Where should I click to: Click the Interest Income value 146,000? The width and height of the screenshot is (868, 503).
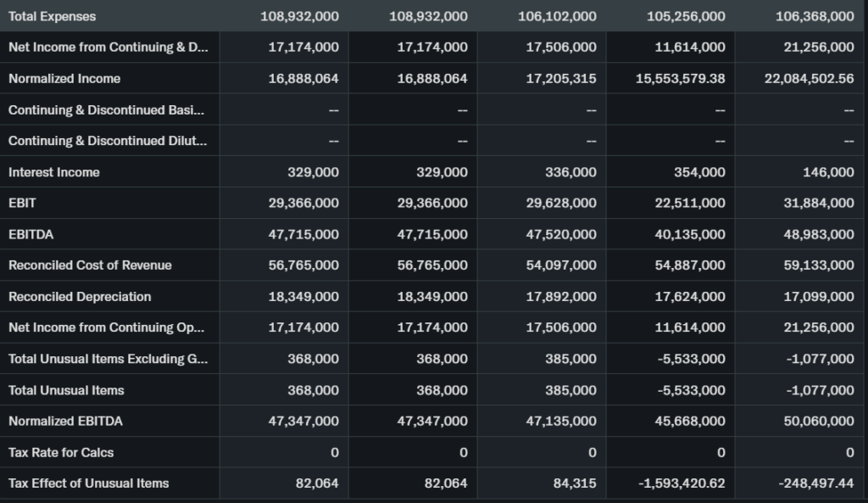(x=828, y=172)
